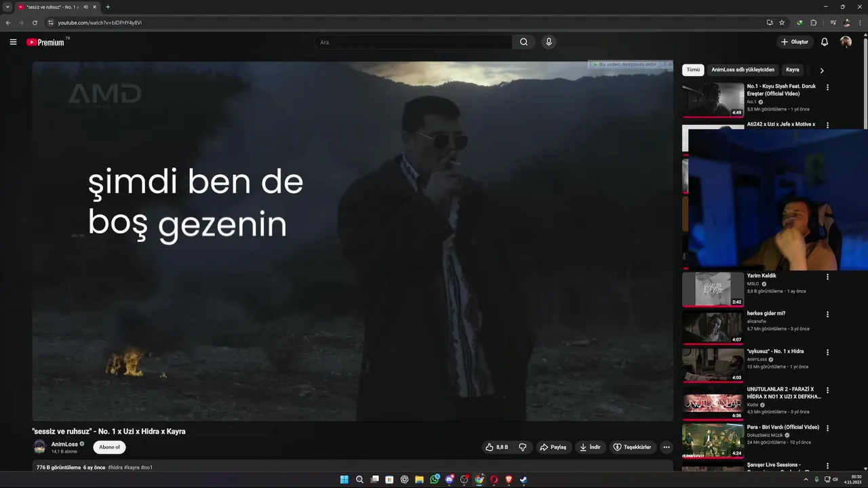Open 'uykusuz - No. 1 x Hidra' thumbnail
868x488 pixels.
713,365
